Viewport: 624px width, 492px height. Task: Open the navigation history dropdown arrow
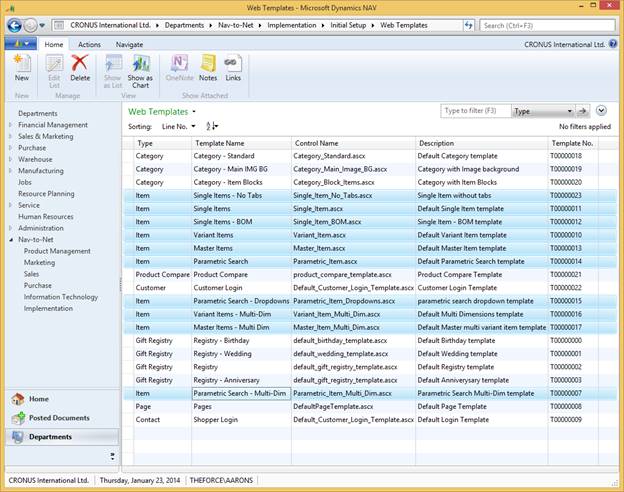point(42,26)
